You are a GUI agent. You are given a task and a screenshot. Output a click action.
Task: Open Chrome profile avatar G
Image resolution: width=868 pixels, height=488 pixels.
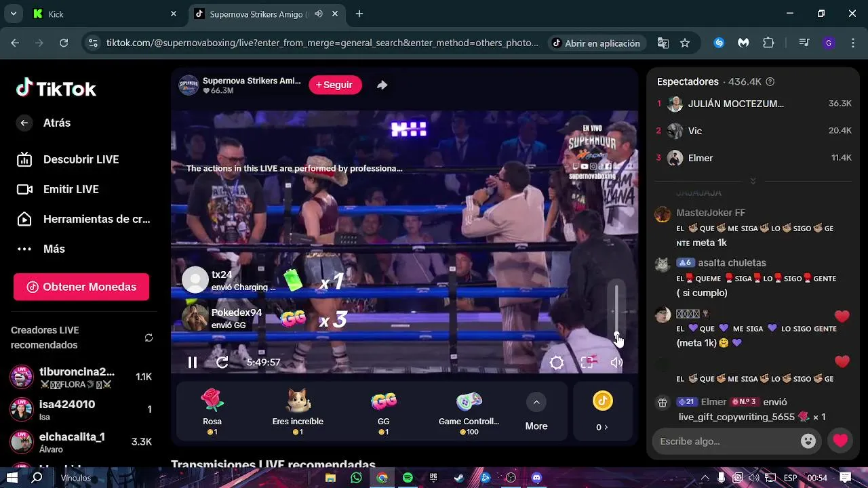click(x=829, y=43)
